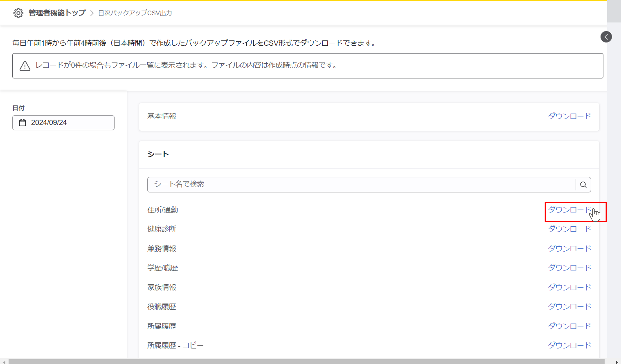This screenshot has width=621, height=364.
Task: Click the calendar icon in the date field
Action: [x=23, y=122]
